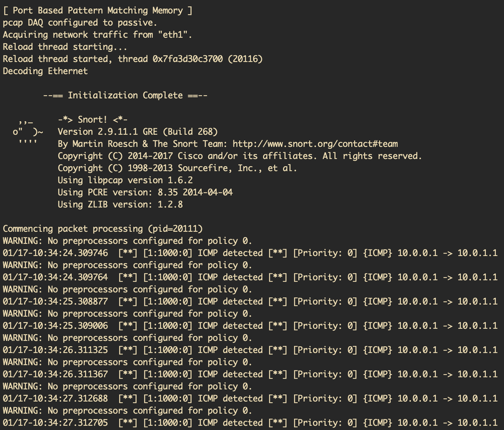Image resolution: width=504 pixels, height=430 pixels.
Task: Click the last alert line 10:34:27.312705
Action: pos(250,422)
